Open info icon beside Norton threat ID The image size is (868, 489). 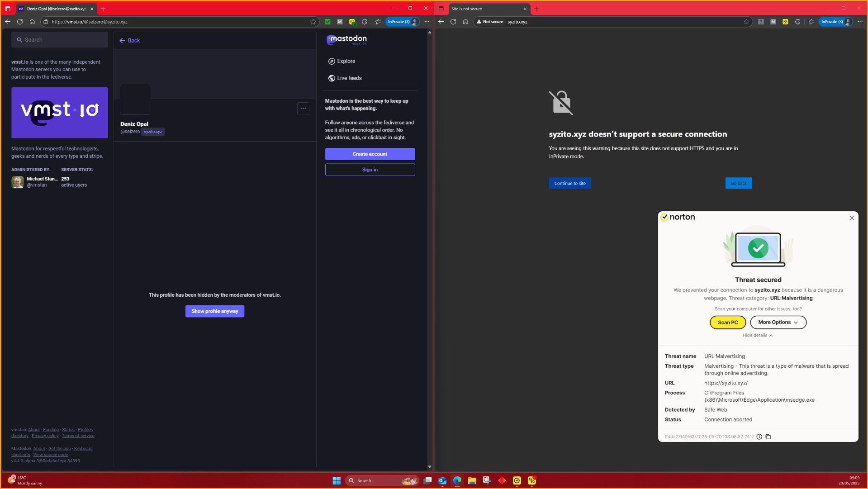point(759,437)
